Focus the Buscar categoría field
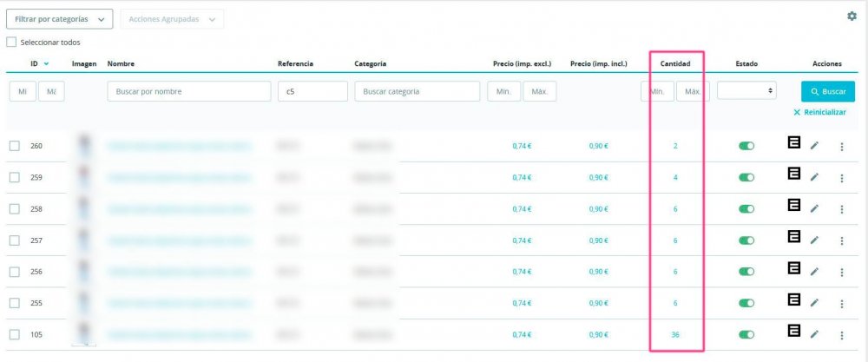Image resolution: width=868 pixels, height=362 pixels. pyautogui.click(x=418, y=91)
